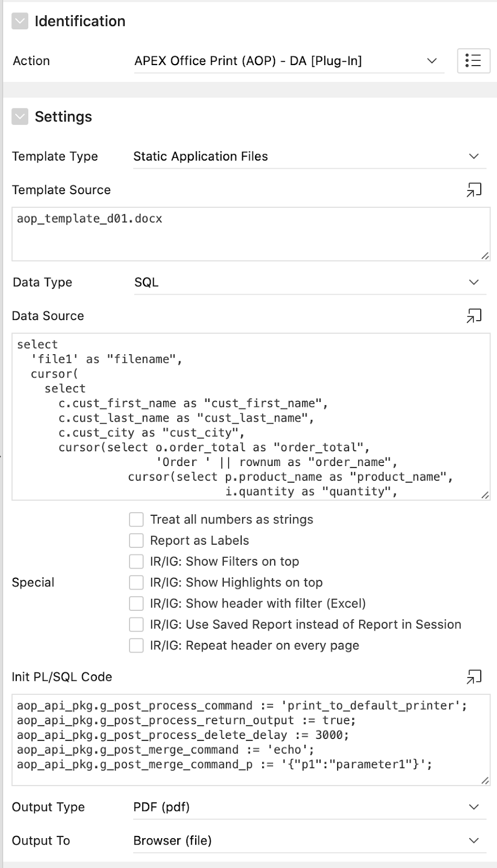Enable IR/IG: Show header with filter (Excel)
The image size is (497, 868).
pos(136,603)
